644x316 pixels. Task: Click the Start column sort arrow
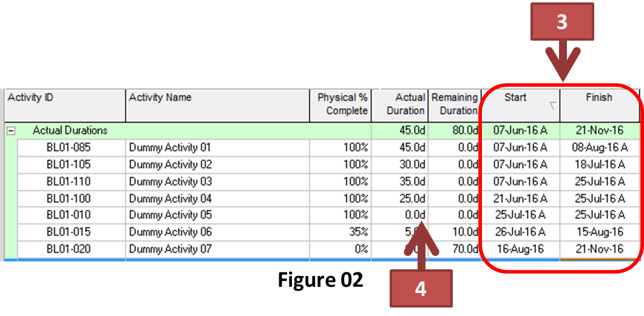pyautogui.click(x=553, y=106)
